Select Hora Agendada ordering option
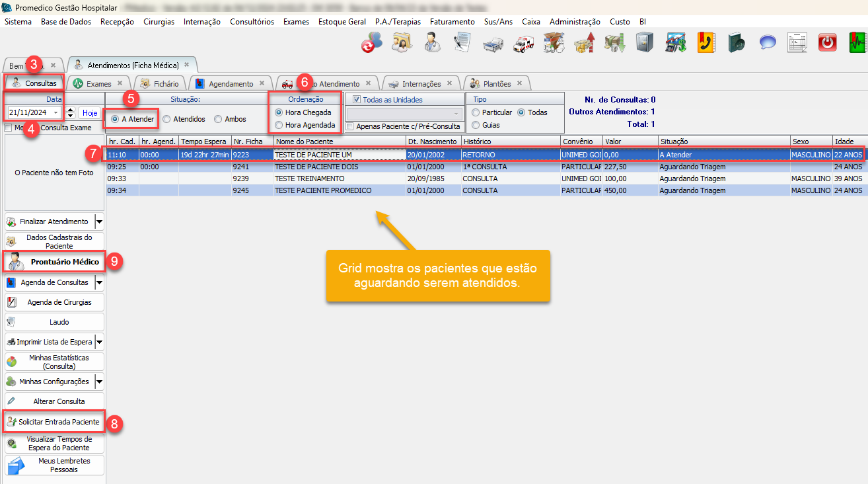 [x=279, y=125]
